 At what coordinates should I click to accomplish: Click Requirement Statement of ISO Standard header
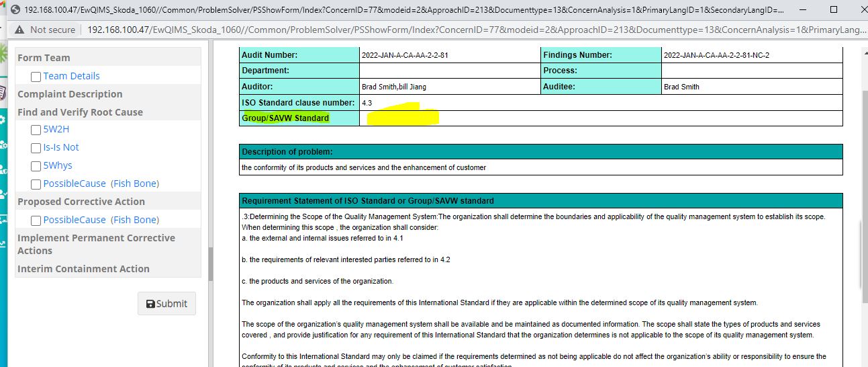[x=541, y=200]
